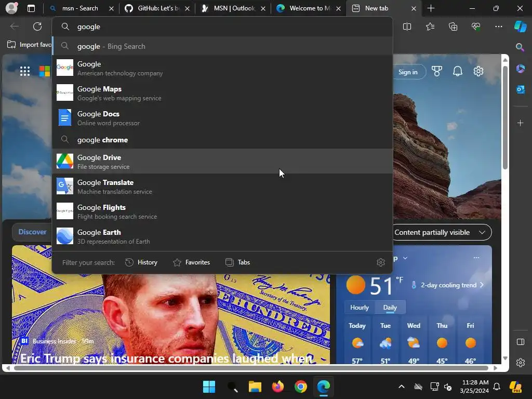Open the MSN app launcher grid icon
The height and width of the screenshot is (399, 532).
coord(25,71)
